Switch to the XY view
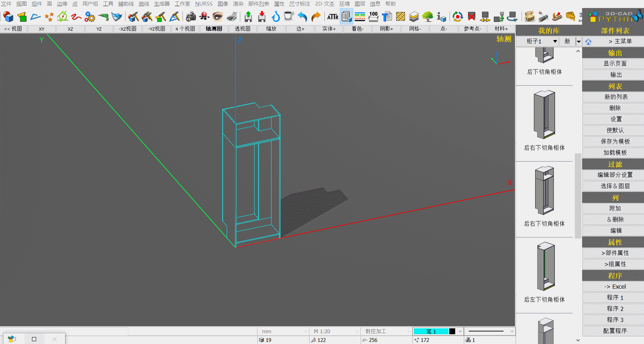This screenshot has height=344, width=644. pos(42,29)
